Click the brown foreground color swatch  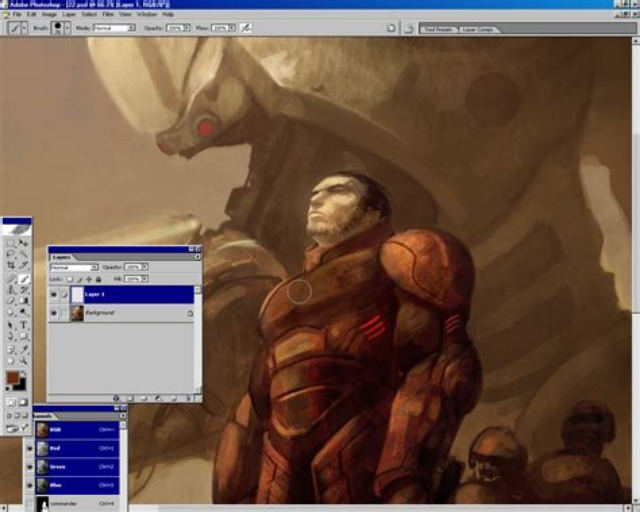13,377
